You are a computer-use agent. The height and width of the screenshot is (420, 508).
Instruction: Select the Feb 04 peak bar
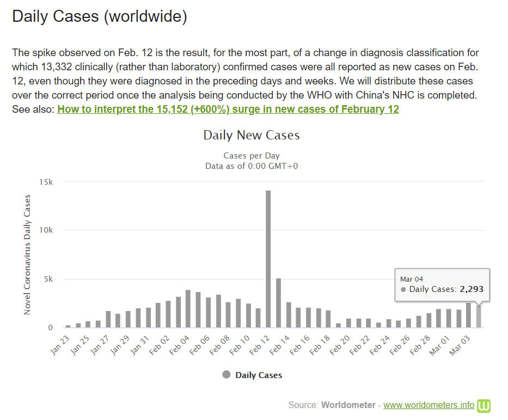point(188,309)
